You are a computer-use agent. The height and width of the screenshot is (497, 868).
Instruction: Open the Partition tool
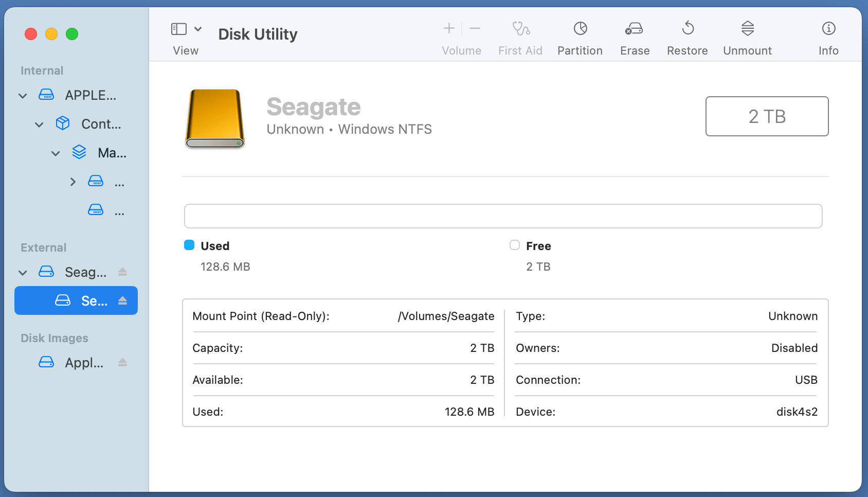580,36
